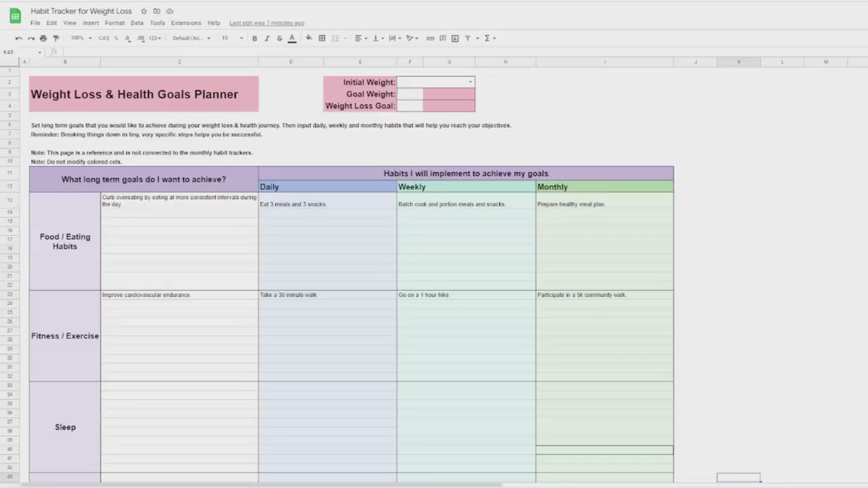Open the fill color bucket
This screenshot has height=488, width=868.
(309, 39)
